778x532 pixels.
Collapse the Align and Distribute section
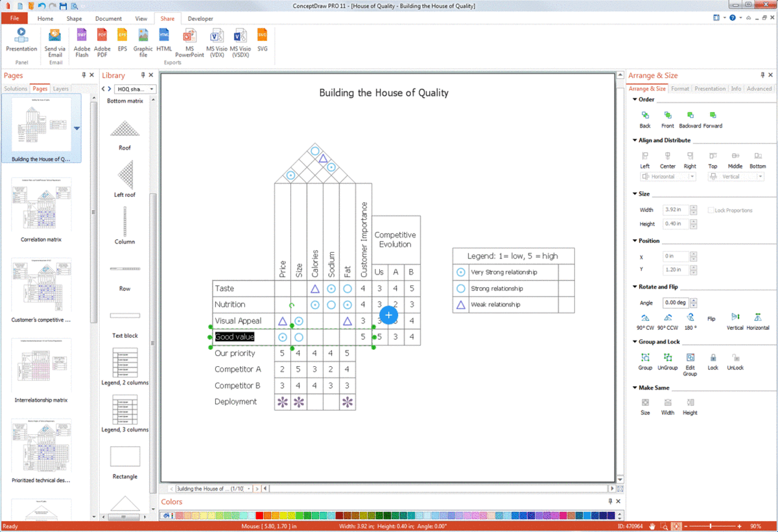635,140
